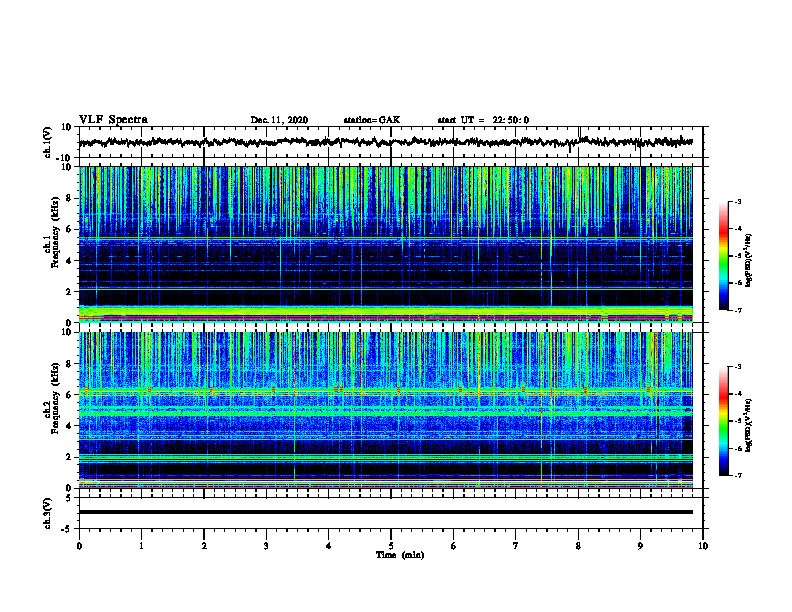Click the yellow-green low-frequency band in the ch.1 spectrogram
This screenshot has height=612, width=792.
point(385,311)
